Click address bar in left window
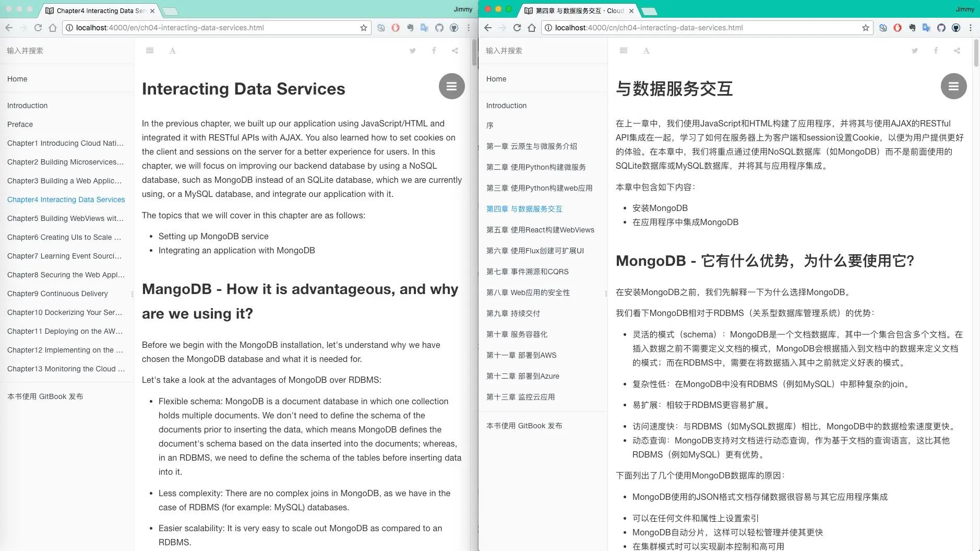The width and height of the screenshot is (980, 551). coord(216,28)
